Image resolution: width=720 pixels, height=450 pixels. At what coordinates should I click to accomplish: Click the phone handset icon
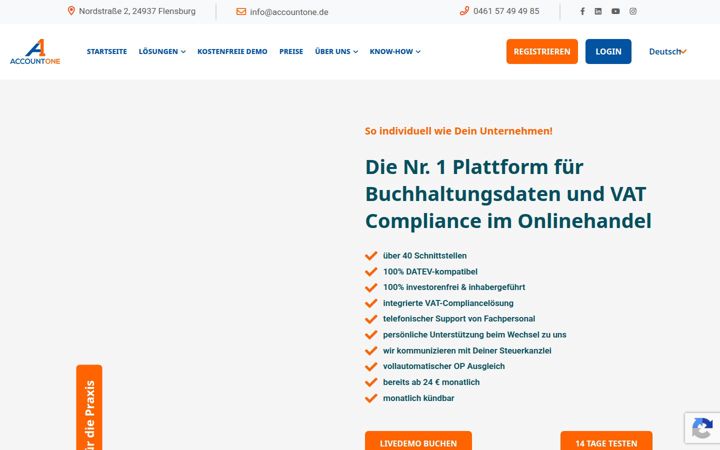point(464,11)
